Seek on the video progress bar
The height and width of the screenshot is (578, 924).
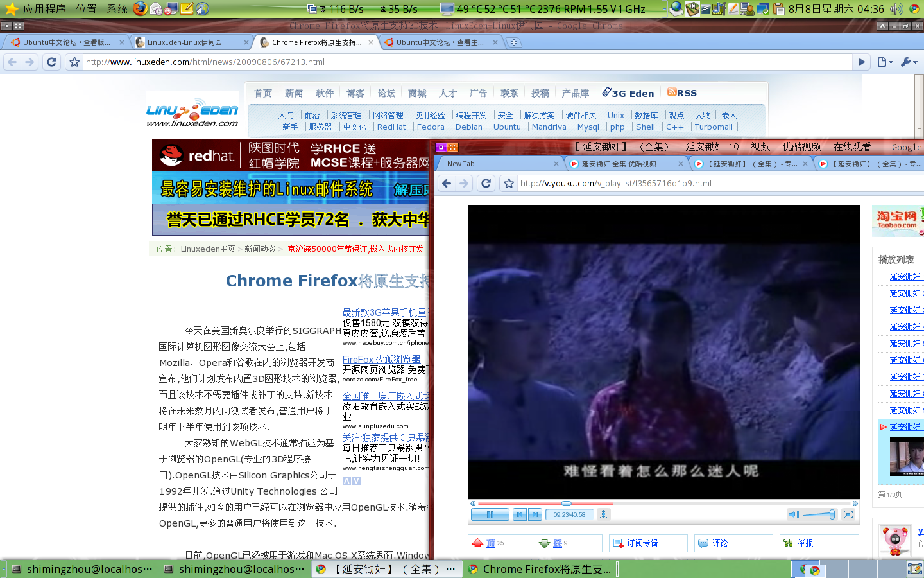coord(663,504)
